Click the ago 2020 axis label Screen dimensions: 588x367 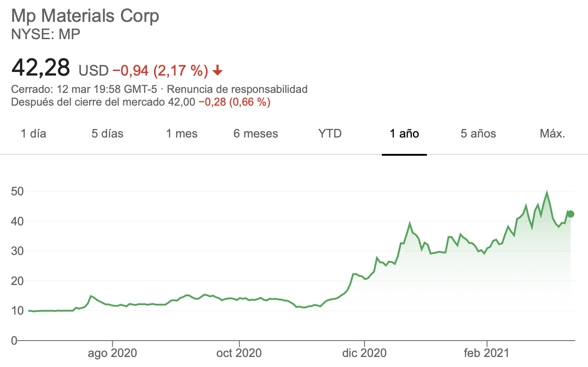coord(112,353)
